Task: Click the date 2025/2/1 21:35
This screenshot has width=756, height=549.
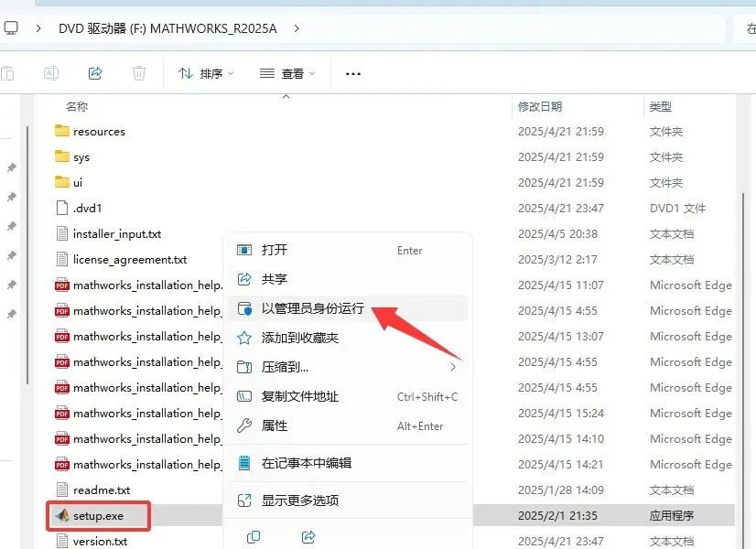Action: click(557, 516)
